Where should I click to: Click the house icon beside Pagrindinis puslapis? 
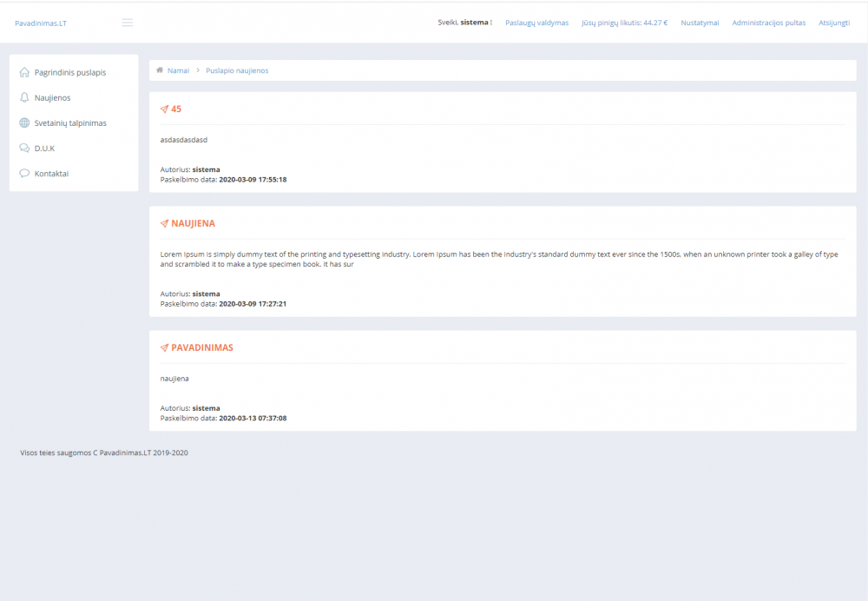tap(24, 72)
